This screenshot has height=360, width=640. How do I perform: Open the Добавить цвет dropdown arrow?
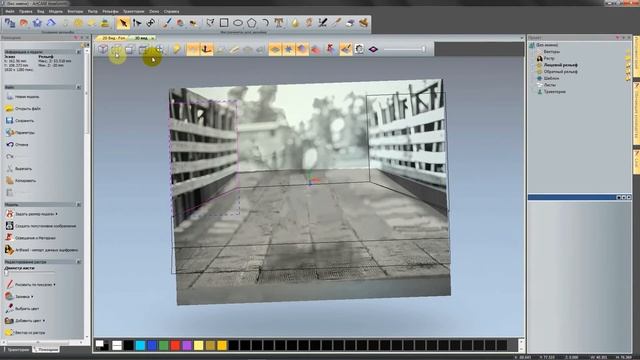coord(43,321)
